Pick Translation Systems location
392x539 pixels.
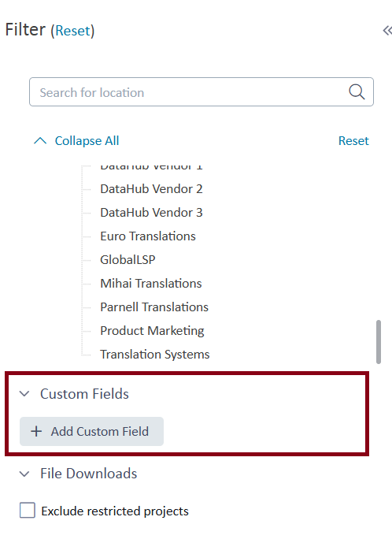pyautogui.click(x=155, y=355)
